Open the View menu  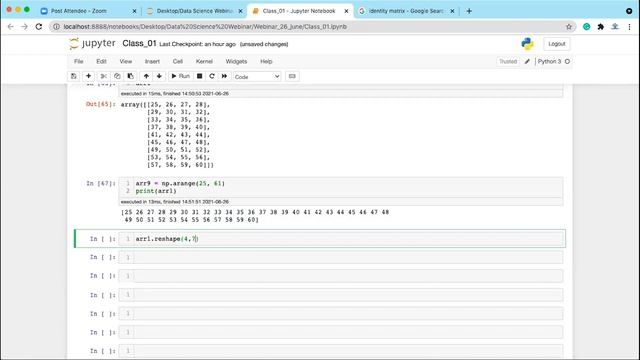tap(125, 62)
